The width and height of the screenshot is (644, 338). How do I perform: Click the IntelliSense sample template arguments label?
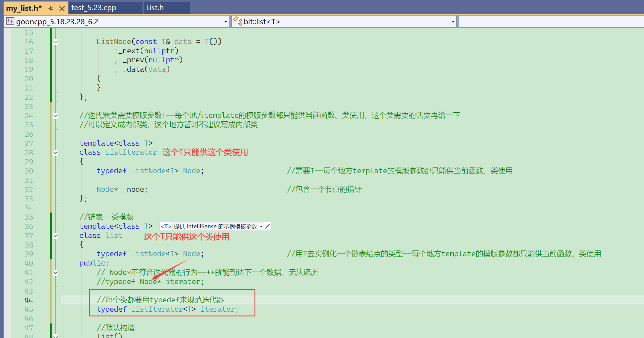215,227
